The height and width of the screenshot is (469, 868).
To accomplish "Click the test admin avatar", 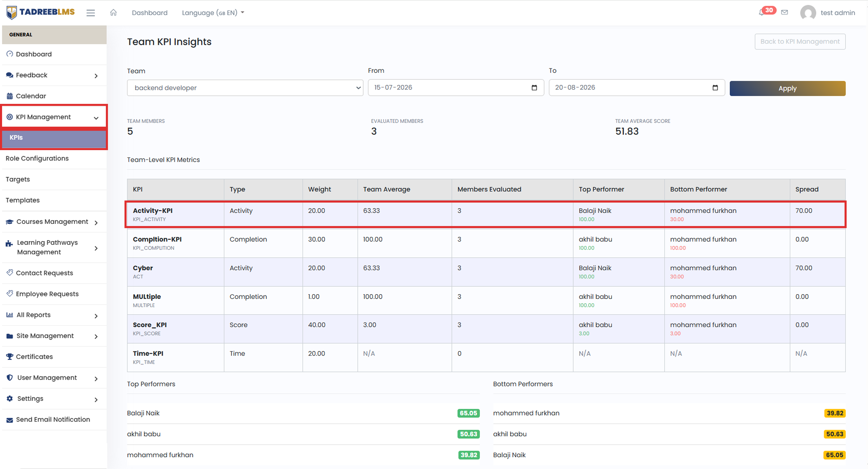I will point(808,13).
